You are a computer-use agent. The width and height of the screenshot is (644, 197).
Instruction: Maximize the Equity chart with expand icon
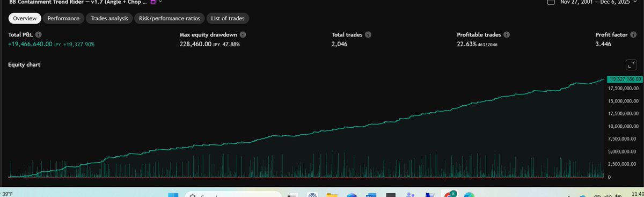tap(631, 64)
